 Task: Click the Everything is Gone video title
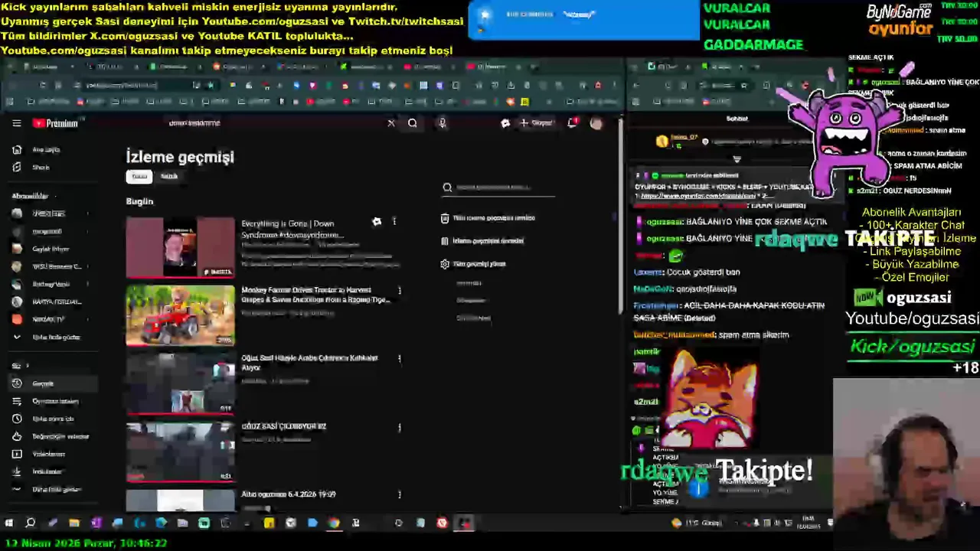click(x=292, y=229)
